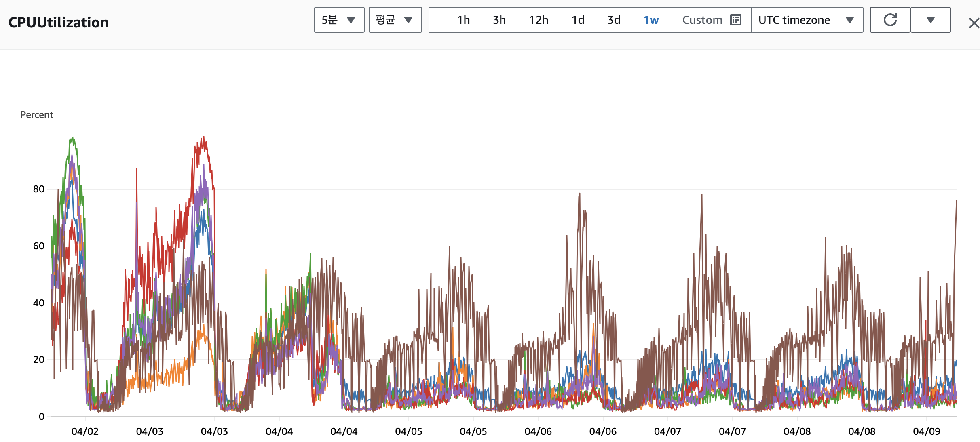Select the 1h time range
The width and height of the screenshot is (980, 442).
click(x=463, y=20)
